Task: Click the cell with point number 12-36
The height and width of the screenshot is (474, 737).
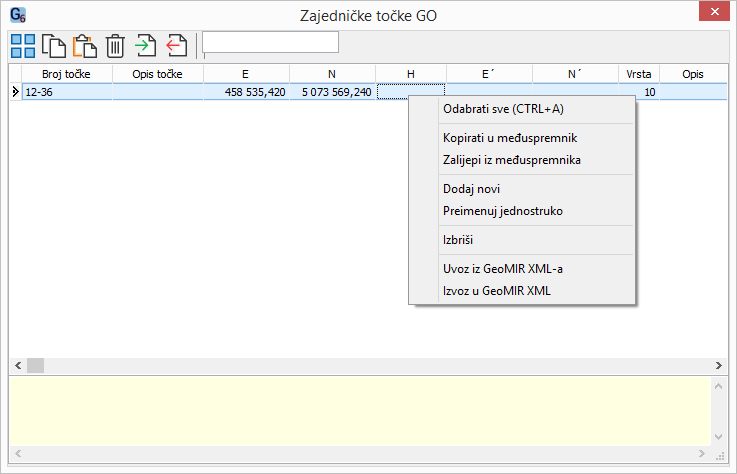Action: [67, 92]
